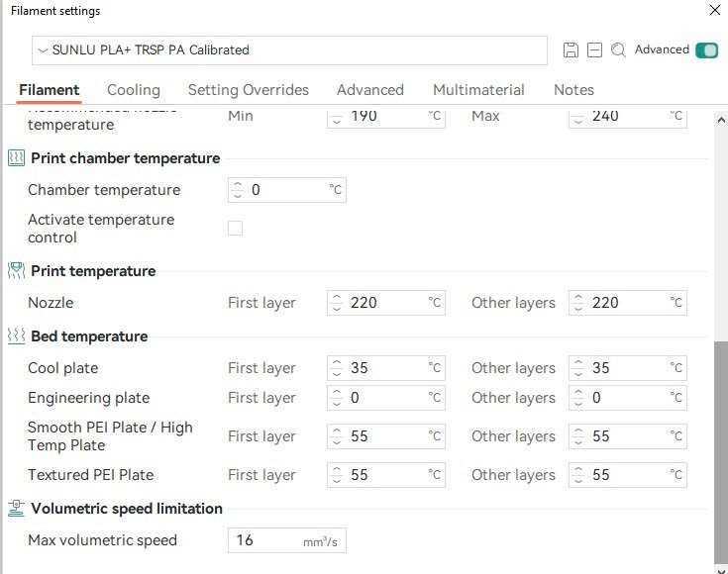Toggle the Advanced mode switch

706,50
